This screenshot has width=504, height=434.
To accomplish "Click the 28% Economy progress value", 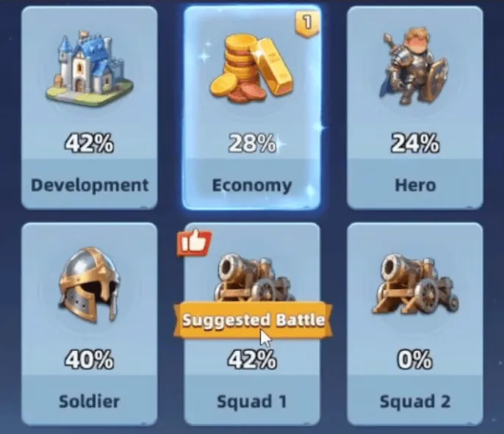I will pos(252,143).
